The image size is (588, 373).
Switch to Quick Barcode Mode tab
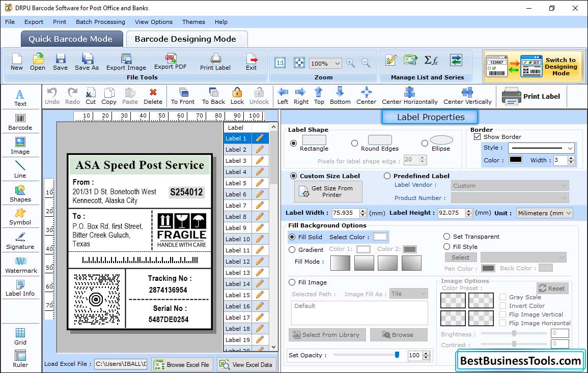[72, 39]
